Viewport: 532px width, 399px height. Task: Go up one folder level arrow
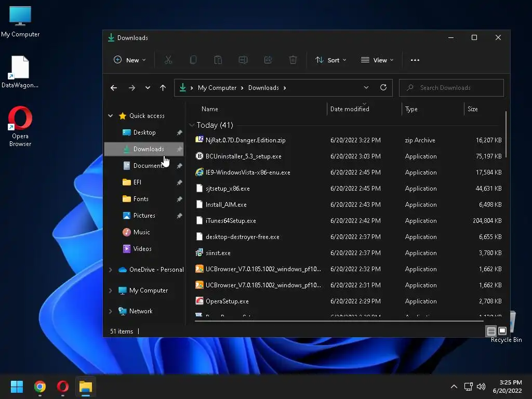pos(163,88)
